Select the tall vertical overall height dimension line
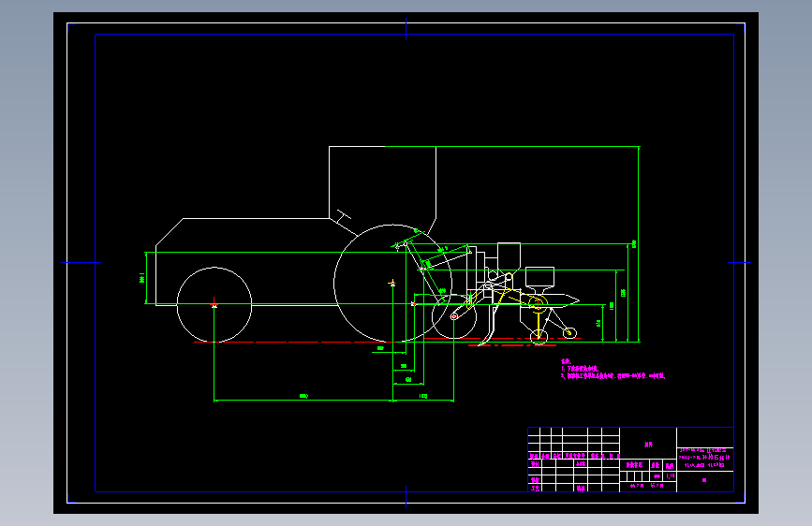 pos(639,244)
